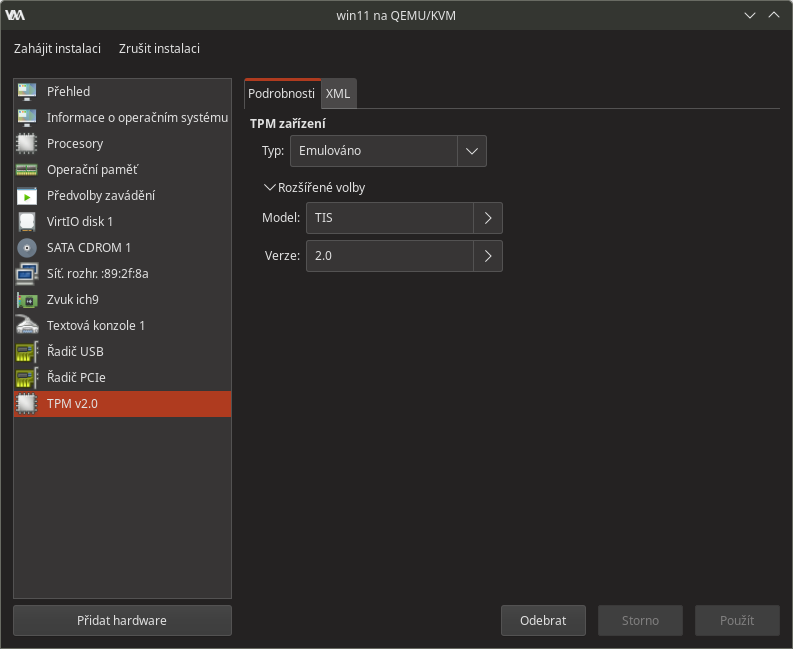Click the Procesory chip icon

click(x=27, y=144)
